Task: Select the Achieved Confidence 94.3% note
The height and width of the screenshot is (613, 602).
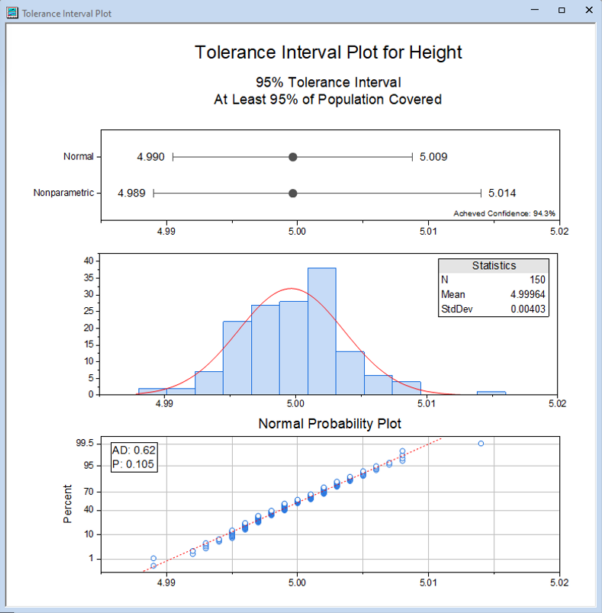Action: [x=504, y=213]
